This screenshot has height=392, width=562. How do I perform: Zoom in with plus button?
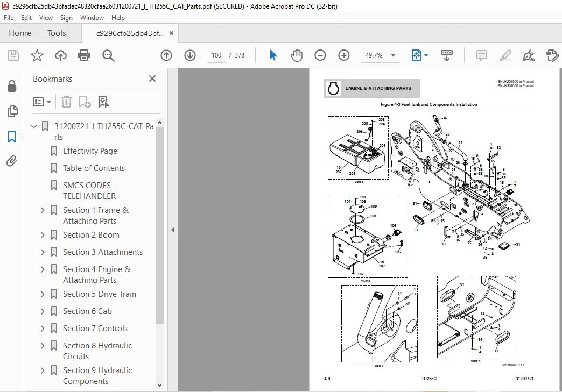[344, 55]
